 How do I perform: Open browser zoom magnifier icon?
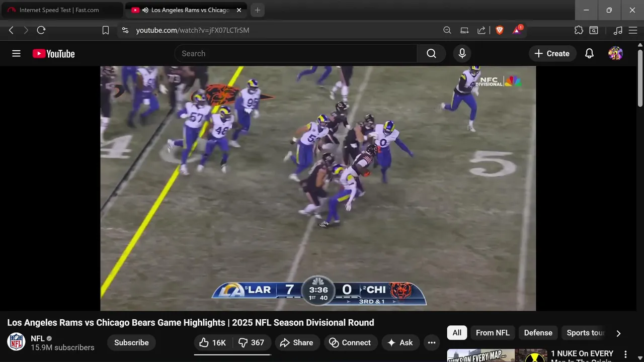click(x=447, y=30)
